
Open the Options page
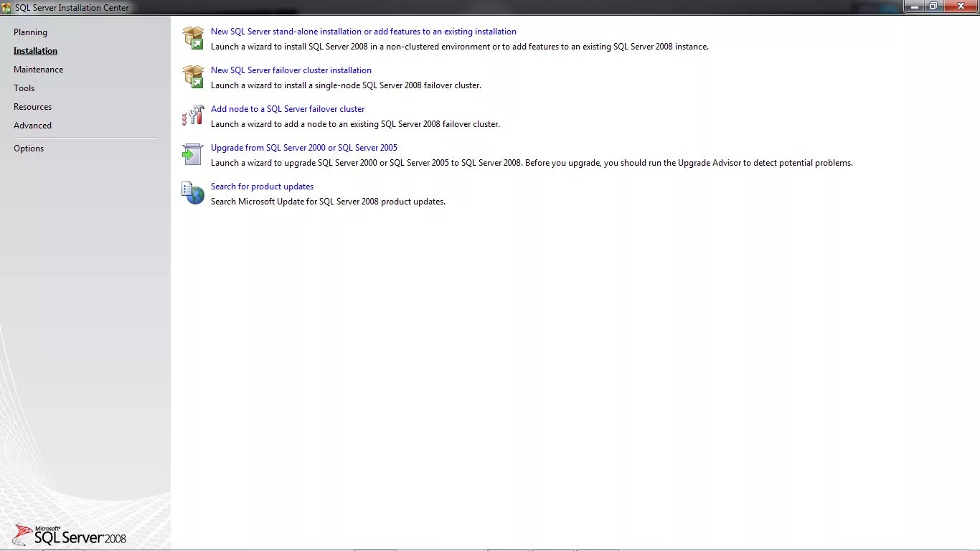29,149
